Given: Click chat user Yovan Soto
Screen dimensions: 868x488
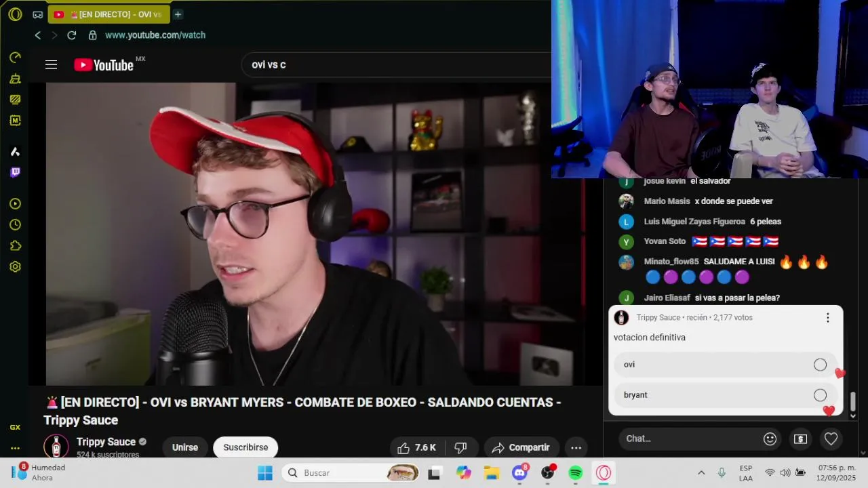Looking at the screenshot, I should pos(665,241).
